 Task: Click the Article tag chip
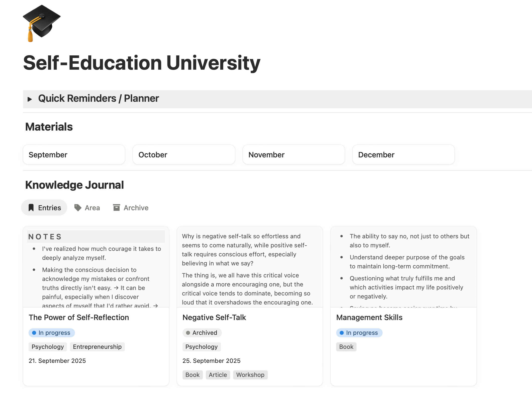point(218,375)
